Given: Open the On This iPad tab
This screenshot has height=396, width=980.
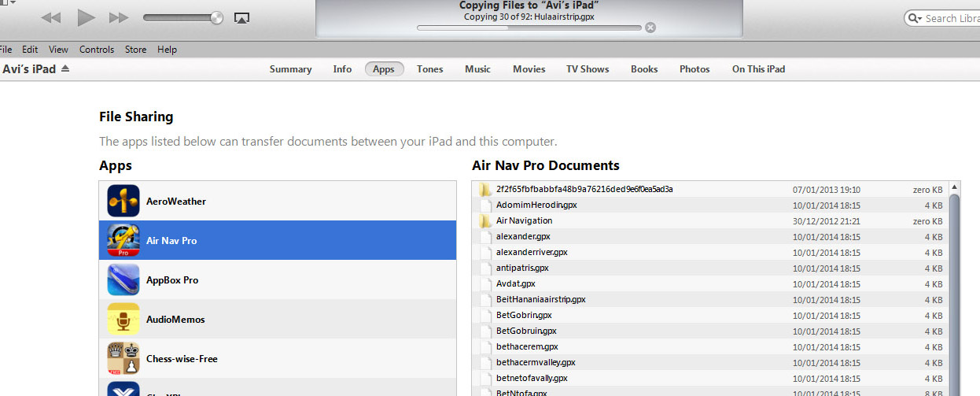Looking at the screenshot, I should tap(758, 68).
